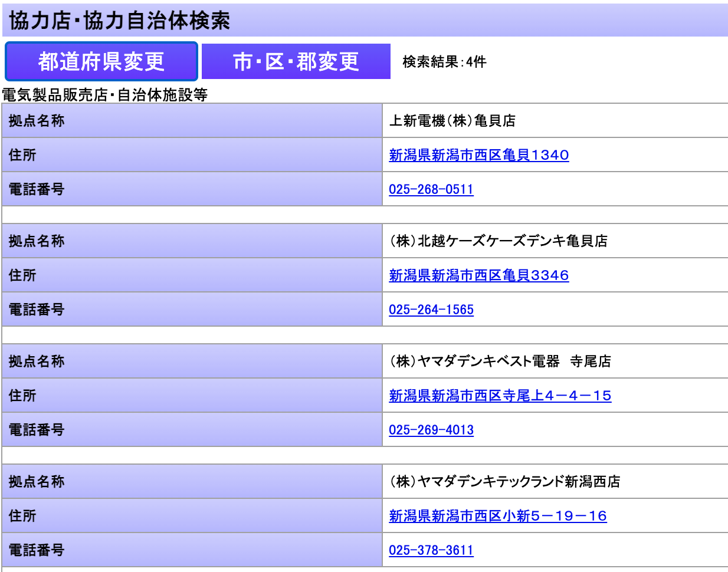The image size is (728, 572).
Task: Click store name 上新電機(株)亀貝店
Action: pos(452,121)
